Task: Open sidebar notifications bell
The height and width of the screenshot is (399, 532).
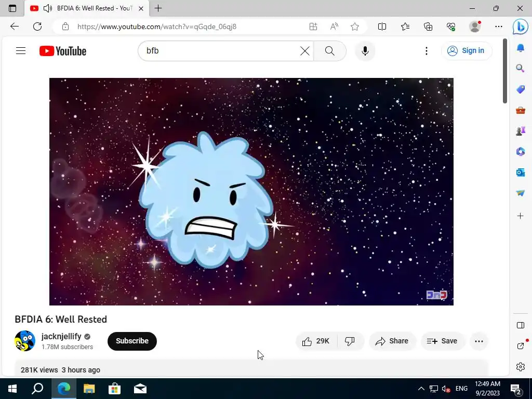Action: [x=521, y=48]
